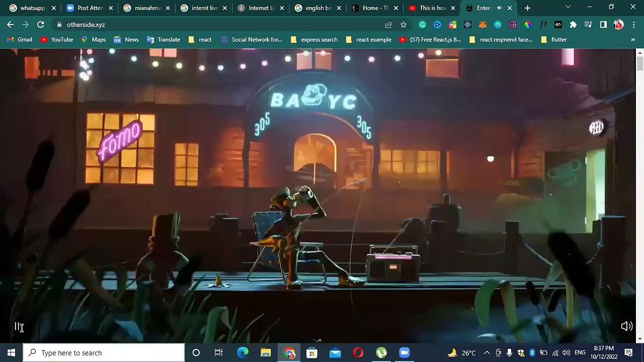The width and height of the screenshot is (644, 362).
Task: Expand the react bookmark folder
Action: pyautogui.click(x=200, y=40)
